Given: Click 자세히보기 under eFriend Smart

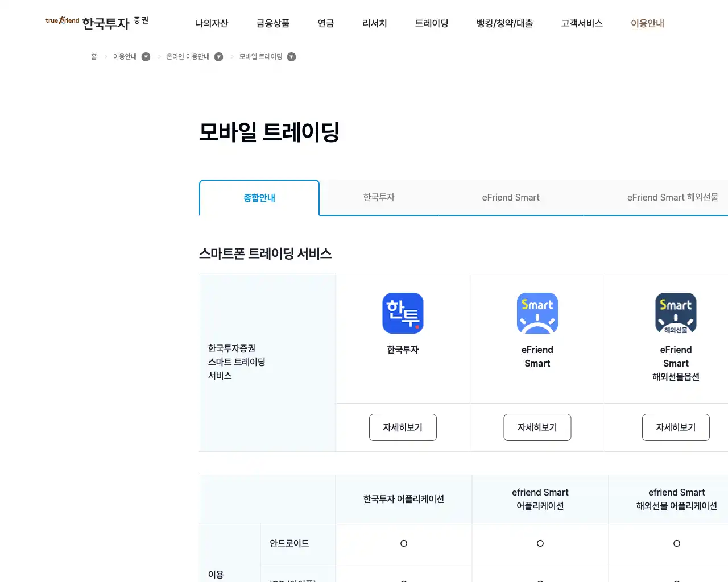Looking at the screenshot, I should click(537, 427).
